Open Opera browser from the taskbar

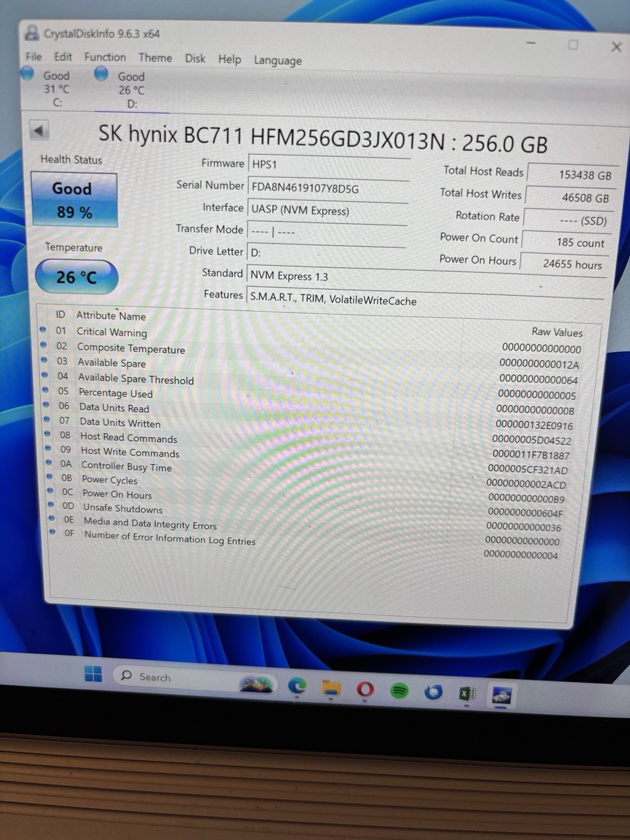coord(365,689)
